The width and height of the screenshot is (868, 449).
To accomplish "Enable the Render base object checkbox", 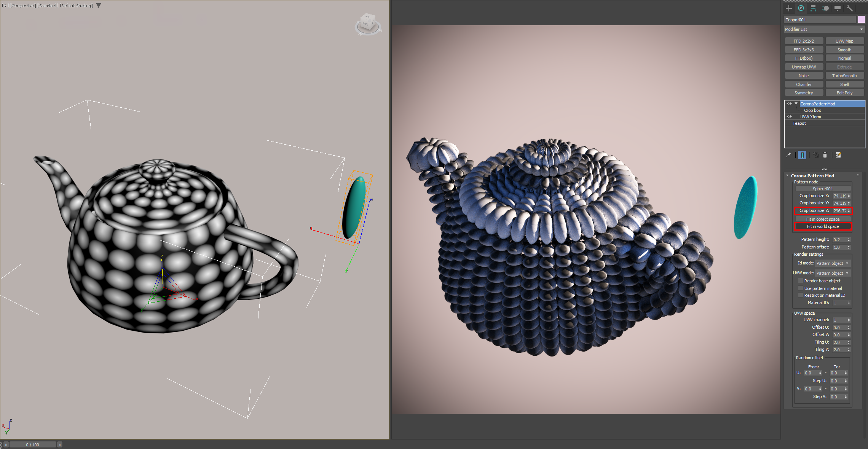I will coord(801,281).
